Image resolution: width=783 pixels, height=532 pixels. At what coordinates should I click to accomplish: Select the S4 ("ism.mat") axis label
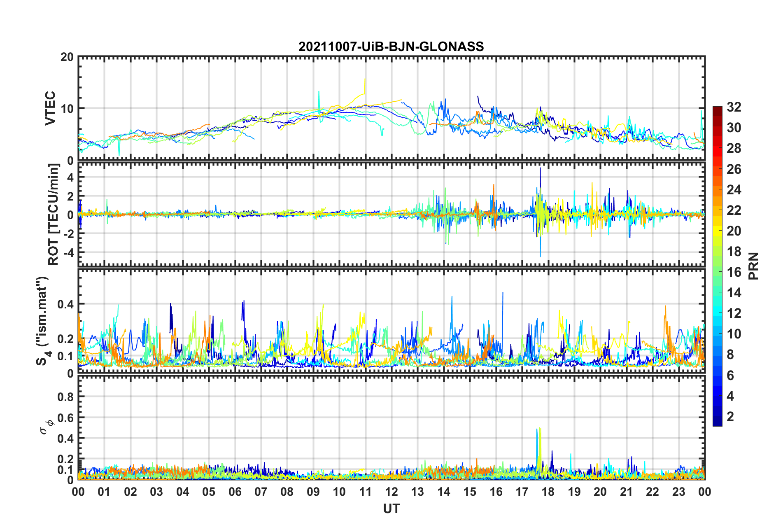point(43,321)
